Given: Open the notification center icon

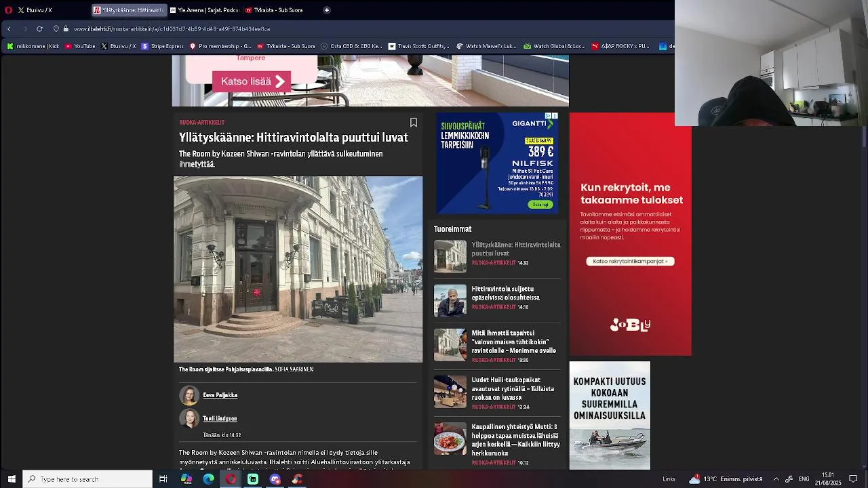Looking at the screenshot, I should (853, 479).
